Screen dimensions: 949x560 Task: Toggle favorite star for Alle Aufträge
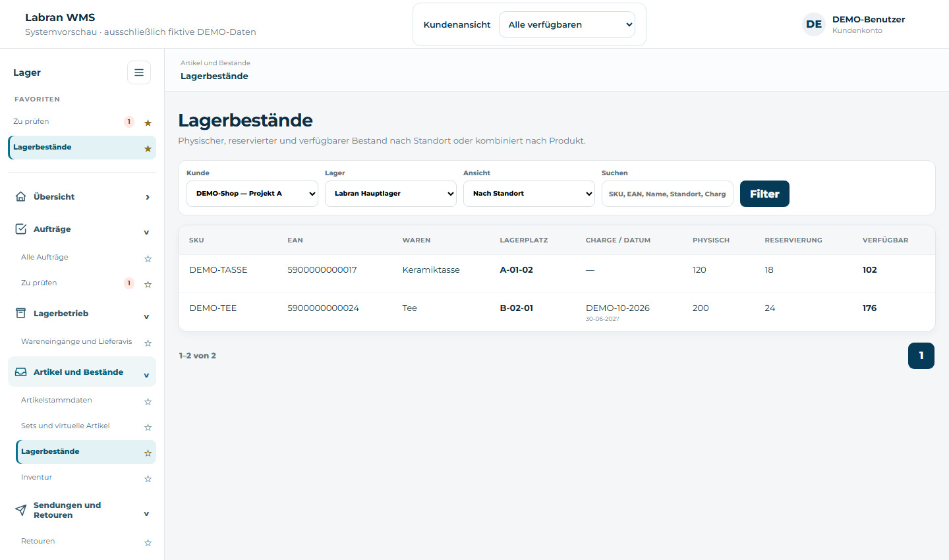(148, 258)
